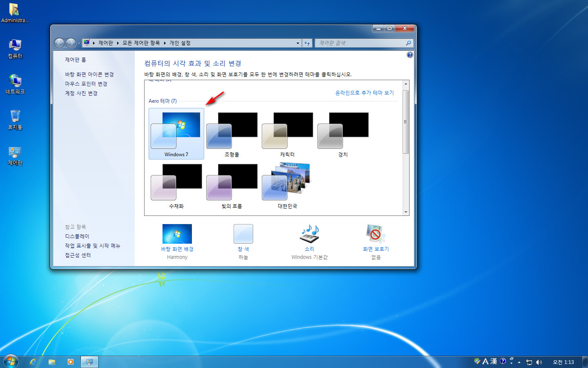Open the language bar options arrow
The width and height of the screenshot is (588, 368).
pyautogui.click(x=511, y=363)
